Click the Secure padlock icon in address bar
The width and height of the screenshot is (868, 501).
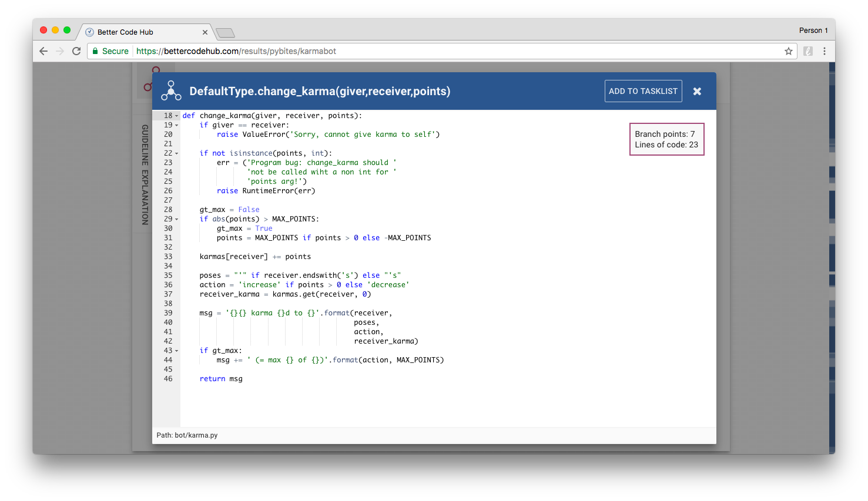95,51
